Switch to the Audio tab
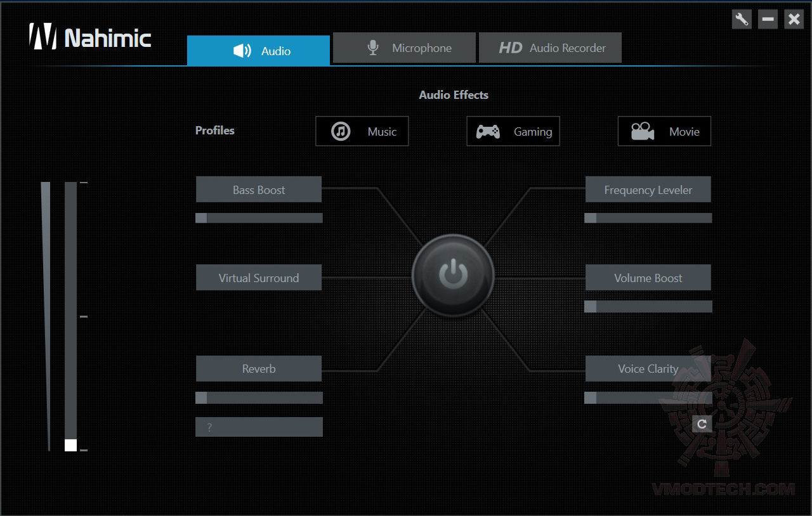The width and height of the screenshot is (812, 516). pos(258,51)
